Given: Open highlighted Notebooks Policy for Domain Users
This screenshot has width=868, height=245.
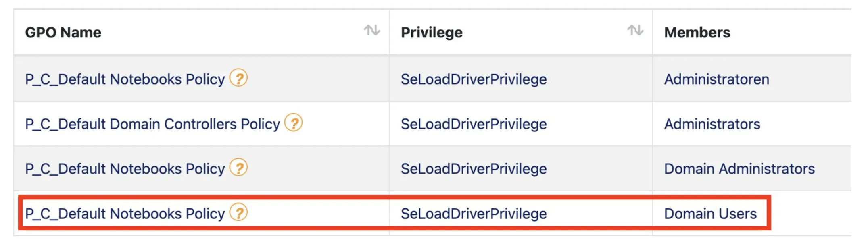Looking at the screenshot, I should click(125, 214).
